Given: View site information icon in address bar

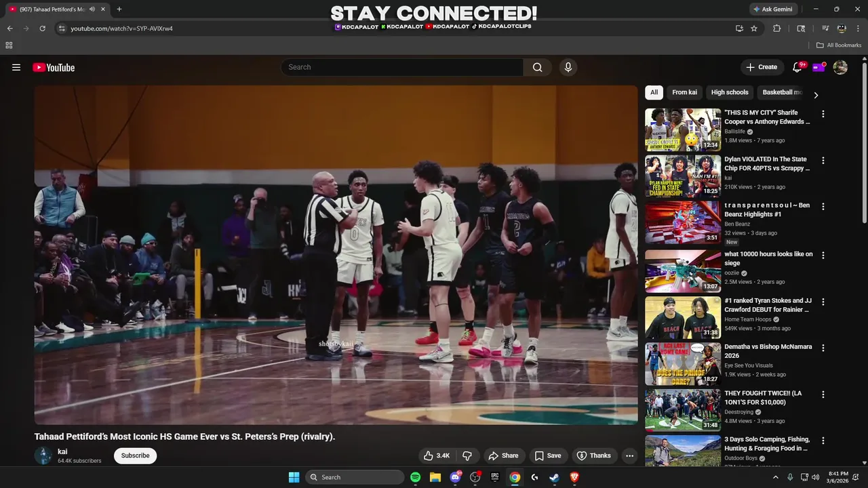Looking at the screenshot, I should pyautogui.click(x=62, y=28).
